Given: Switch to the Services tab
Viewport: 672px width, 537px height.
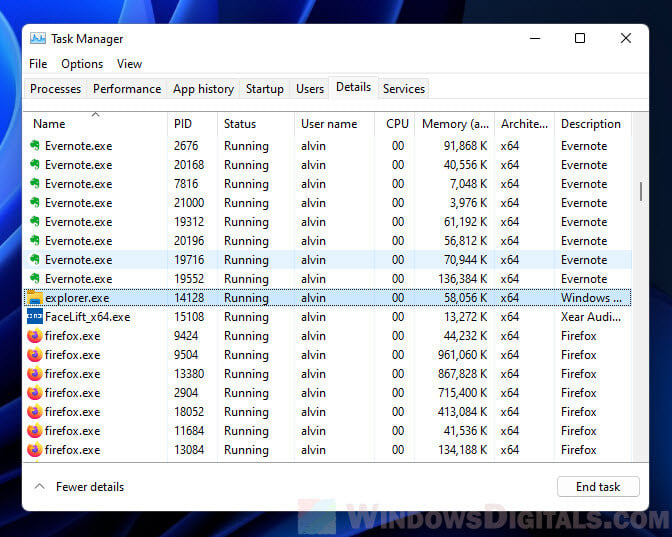Looking at the screenshot, I should [x=404, y=89].
